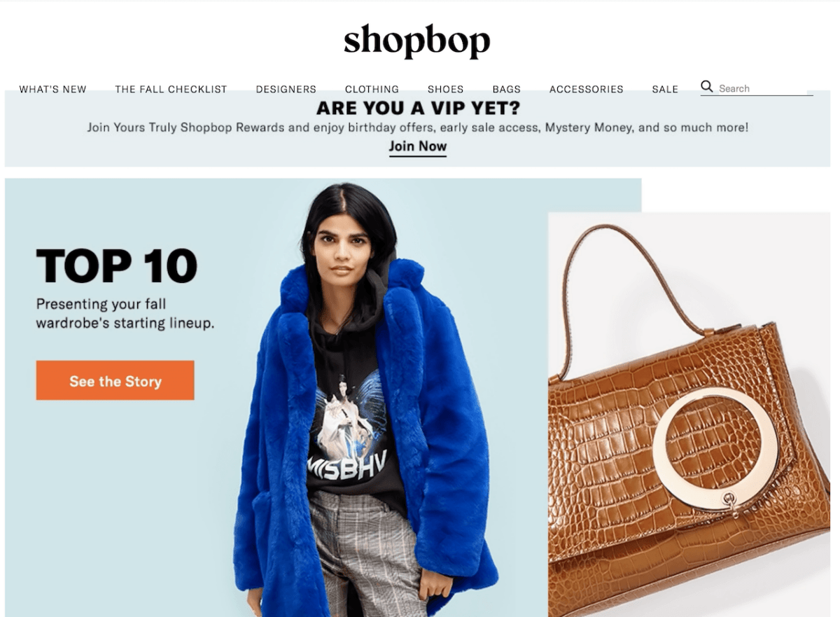Go to the Accessories category

tap(586, 89)
